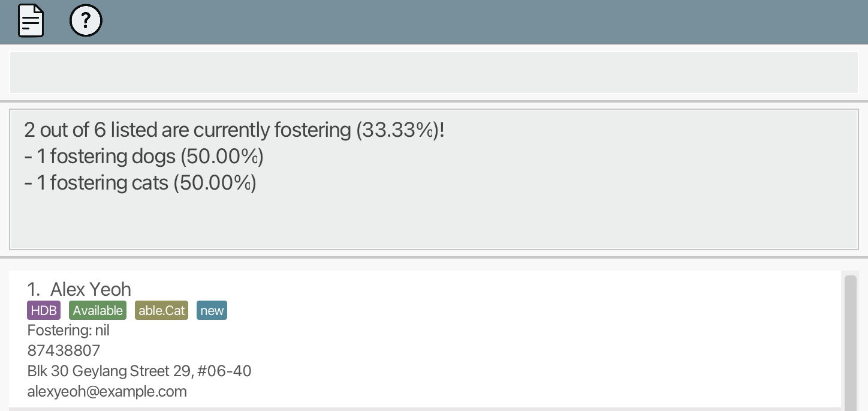The image size is (868, 411).
Task: Open the File document icon menu
Action: (x=31, y=21)
